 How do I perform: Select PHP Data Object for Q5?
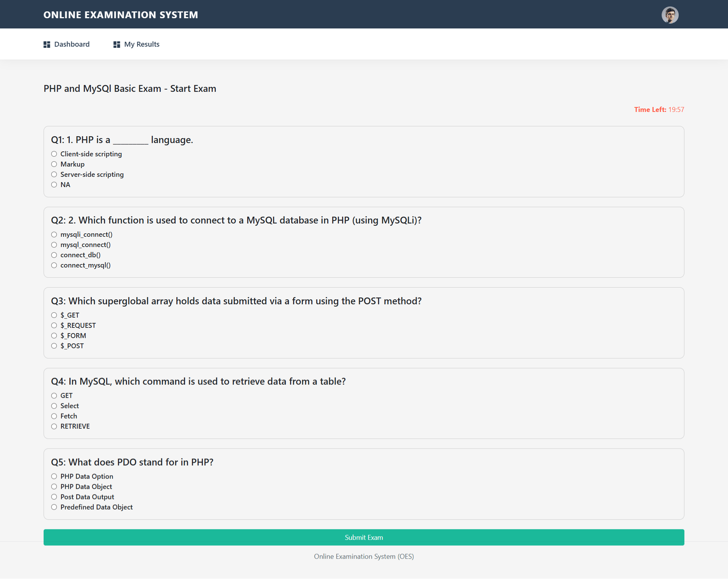[x=54, y=487]
